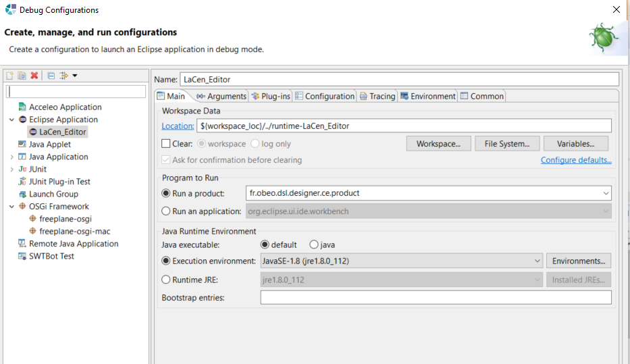This screenshot has width=630, height=364.
Task: Select JUnit Plug-in Test entry
Action: click(x=59, y=182)
